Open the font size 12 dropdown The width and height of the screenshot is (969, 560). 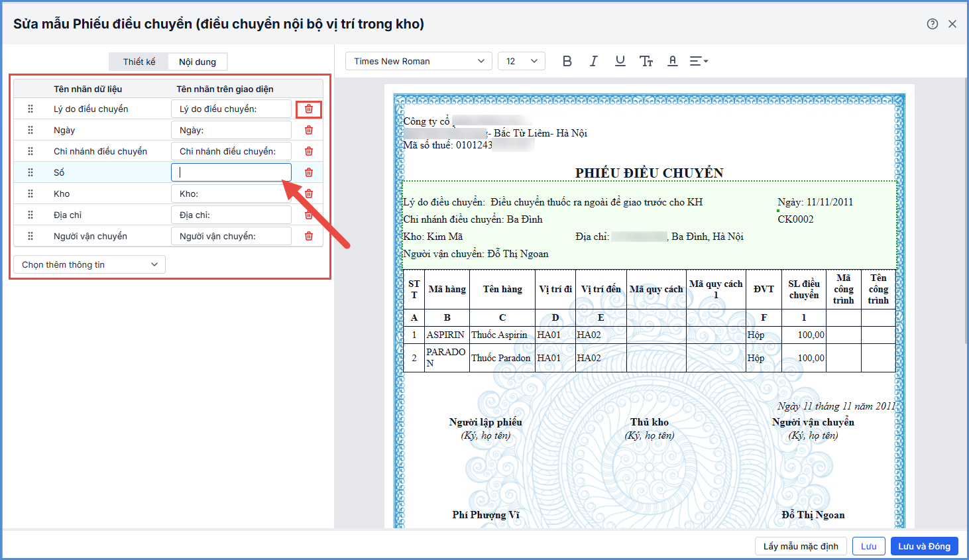(x=522, y=61)
